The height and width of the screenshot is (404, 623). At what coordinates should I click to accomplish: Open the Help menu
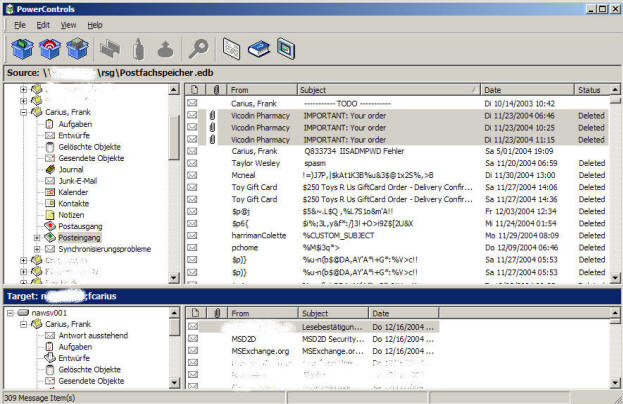click(x=95, y=25)
